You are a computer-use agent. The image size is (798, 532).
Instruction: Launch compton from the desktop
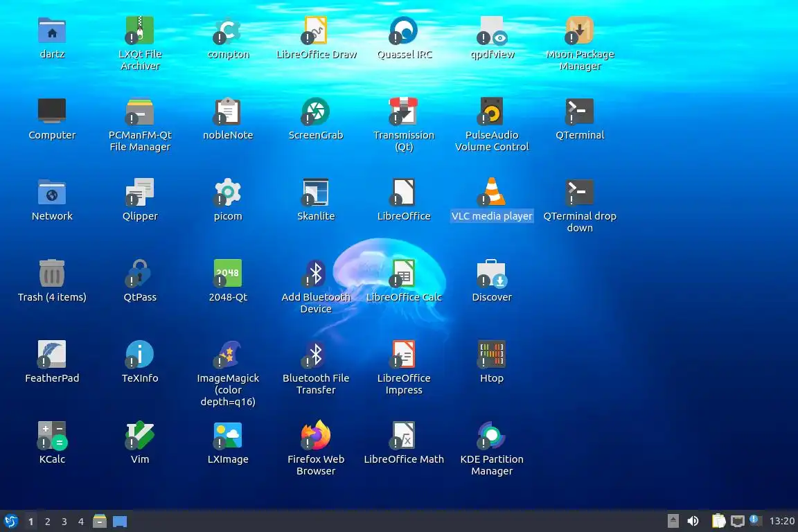227,30
